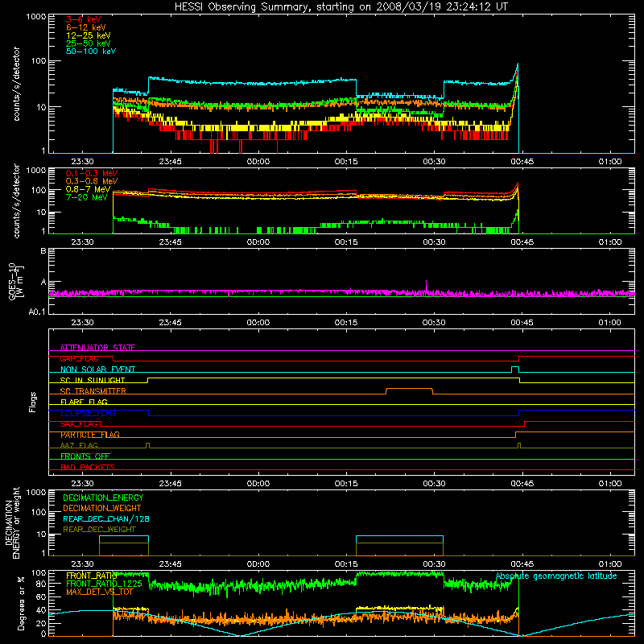Select the GAP_FLAG label

click(x=80, y=359)
